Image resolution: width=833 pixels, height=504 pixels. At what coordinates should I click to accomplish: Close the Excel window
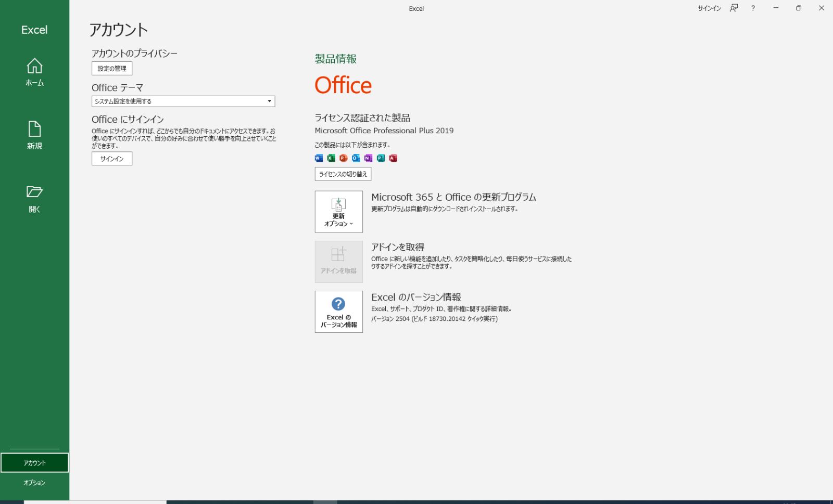(x=822, y=8)
